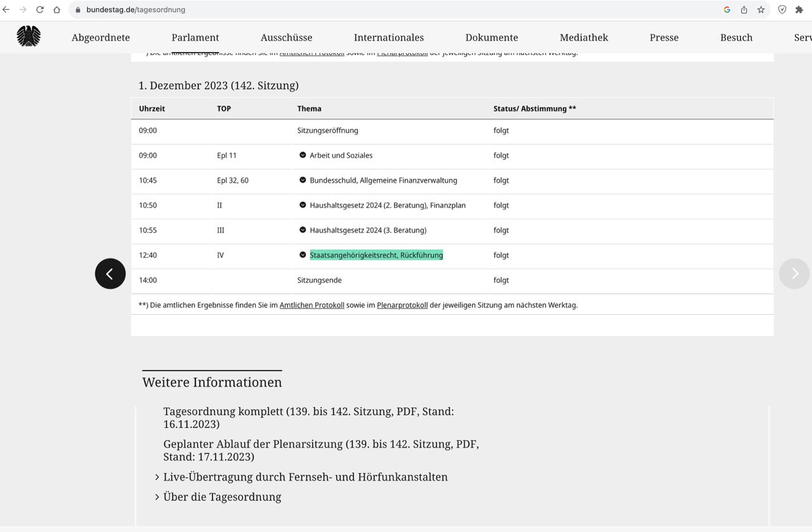Click Haushaltsgesetz 2024 (3. Beratung) text
The width and height of the screenshot is (812, 532).
[x=368, y=230]
